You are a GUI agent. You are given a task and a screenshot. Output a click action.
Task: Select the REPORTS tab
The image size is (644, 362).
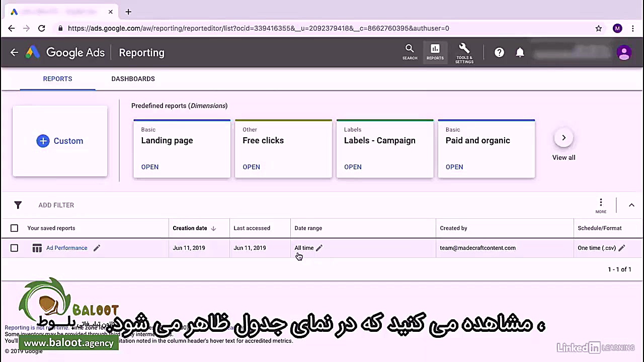tap(57, 79)
